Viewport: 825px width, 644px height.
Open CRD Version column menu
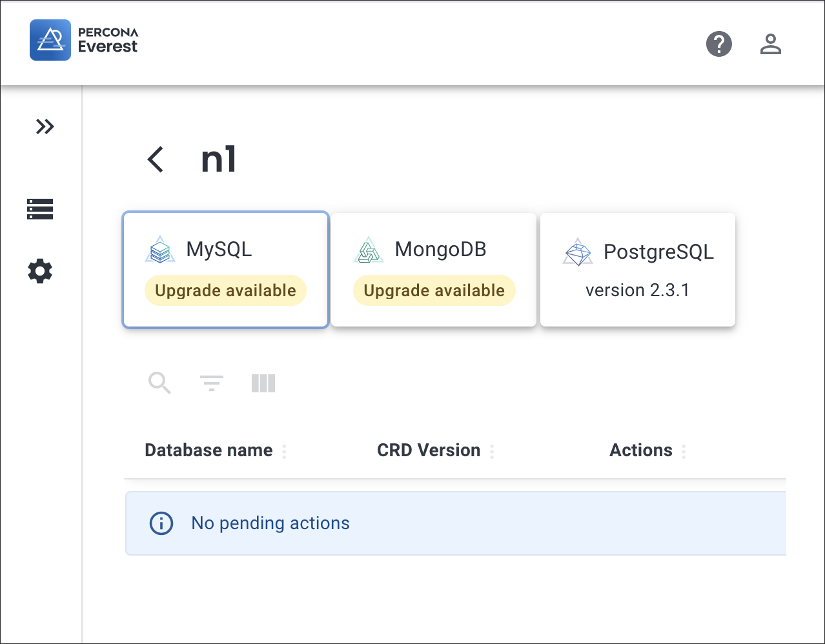pyautogui.click(x=492, y=451)
